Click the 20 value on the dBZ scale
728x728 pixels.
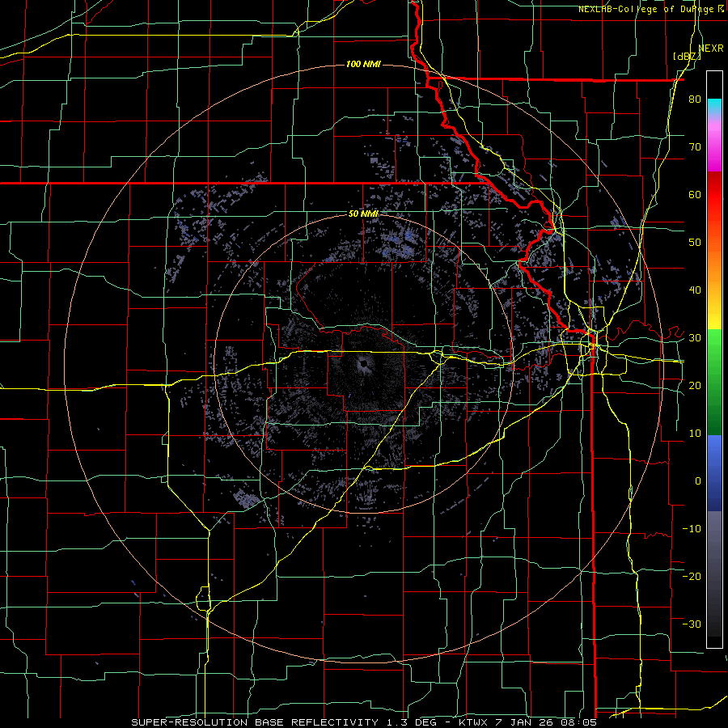click(x=695, y=385)
